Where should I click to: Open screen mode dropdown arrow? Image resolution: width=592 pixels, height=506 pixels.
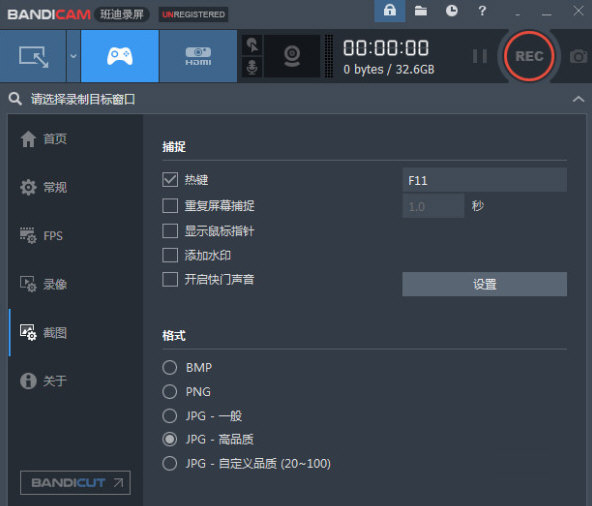[73, 56]
